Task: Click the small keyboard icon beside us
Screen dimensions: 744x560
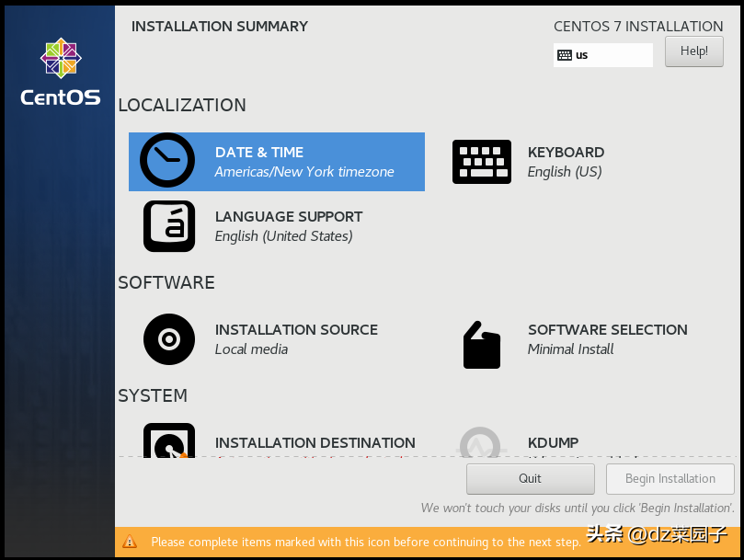Action: click(565, 55)
